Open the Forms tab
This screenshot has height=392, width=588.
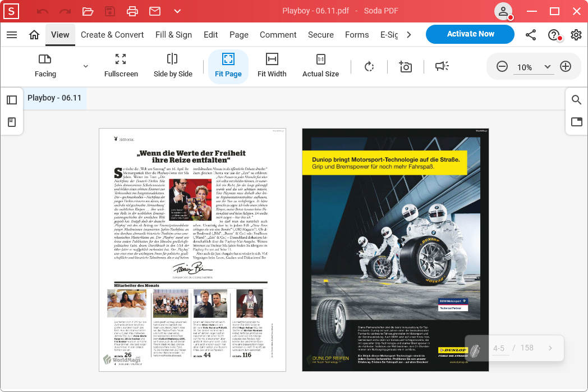[357, 35]
